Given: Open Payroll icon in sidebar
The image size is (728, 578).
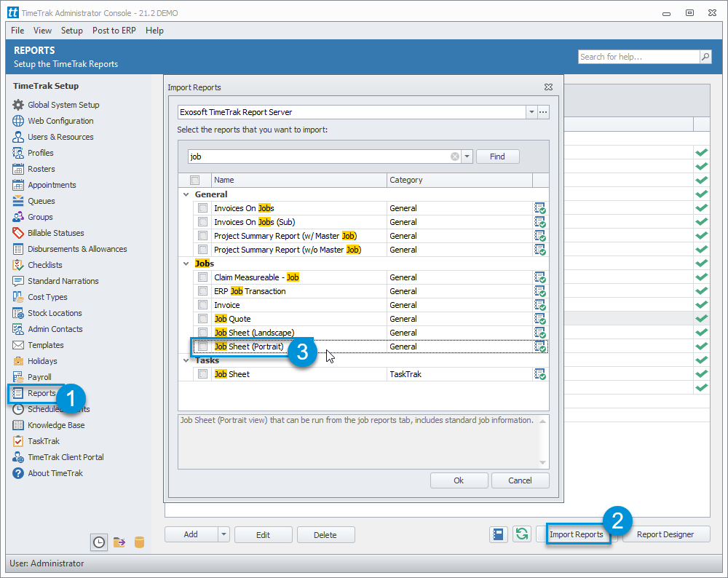Looking at the screenshot, I should (x=18, y=377).
